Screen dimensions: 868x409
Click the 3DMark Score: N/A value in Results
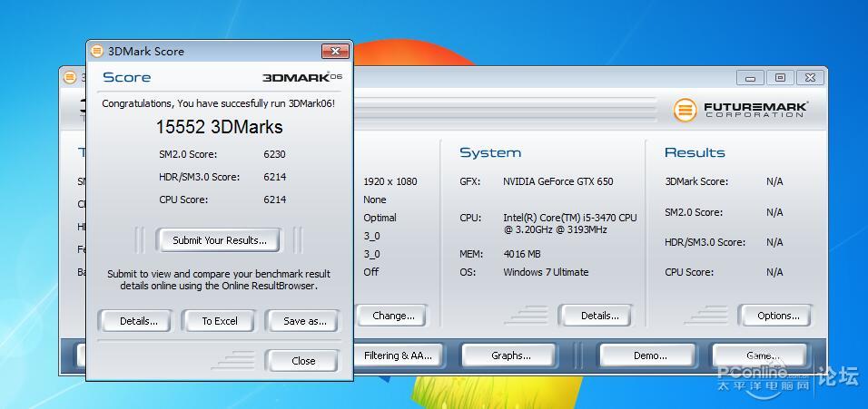pyautogui.click(x=774, y=181)
